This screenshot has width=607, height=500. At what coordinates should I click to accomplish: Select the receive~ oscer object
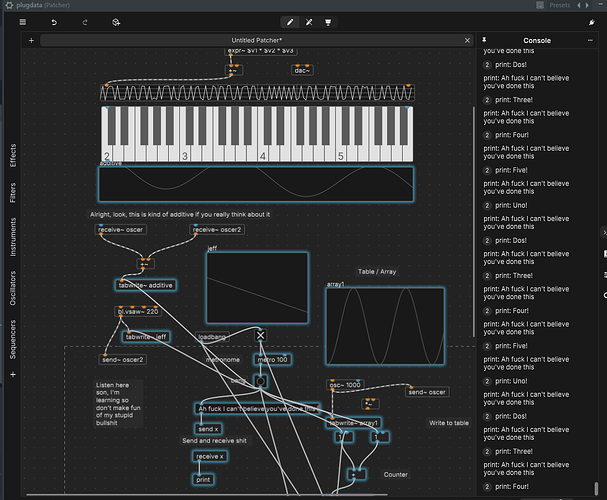[x=120, y=229]
